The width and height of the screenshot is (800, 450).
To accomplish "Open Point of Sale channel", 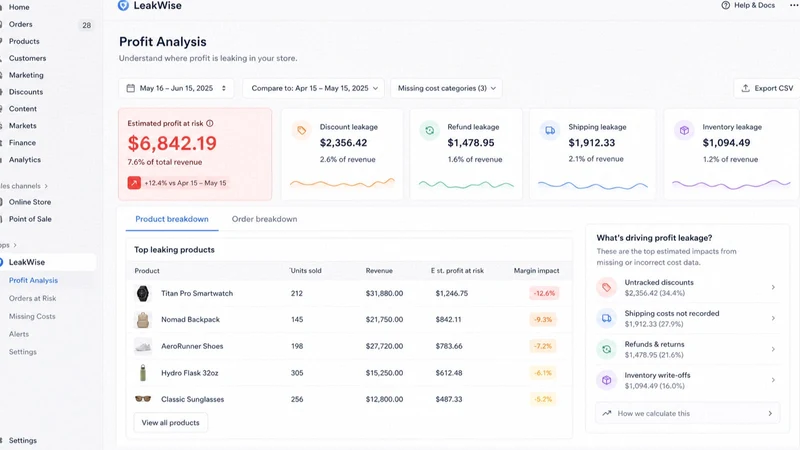I will [x=30, y=219].
